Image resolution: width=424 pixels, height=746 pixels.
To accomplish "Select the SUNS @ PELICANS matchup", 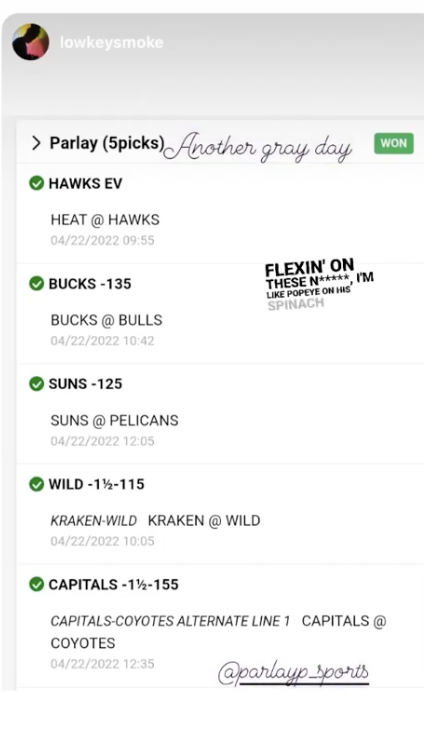I will click(x=115, y=421).
